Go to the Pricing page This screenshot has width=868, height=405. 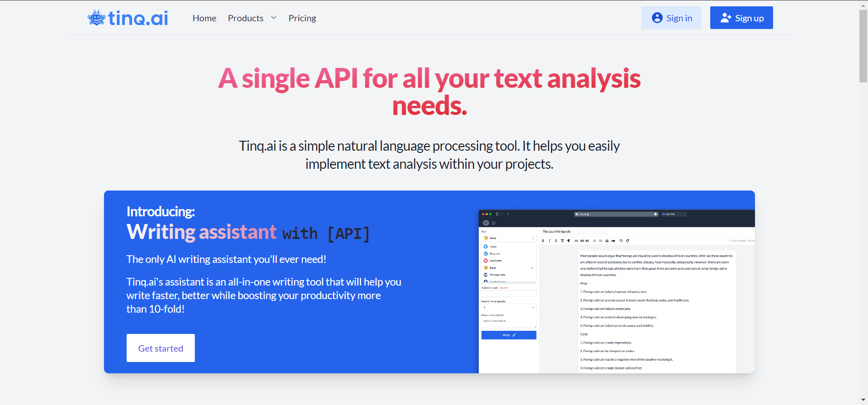click(x=302, y=18)
